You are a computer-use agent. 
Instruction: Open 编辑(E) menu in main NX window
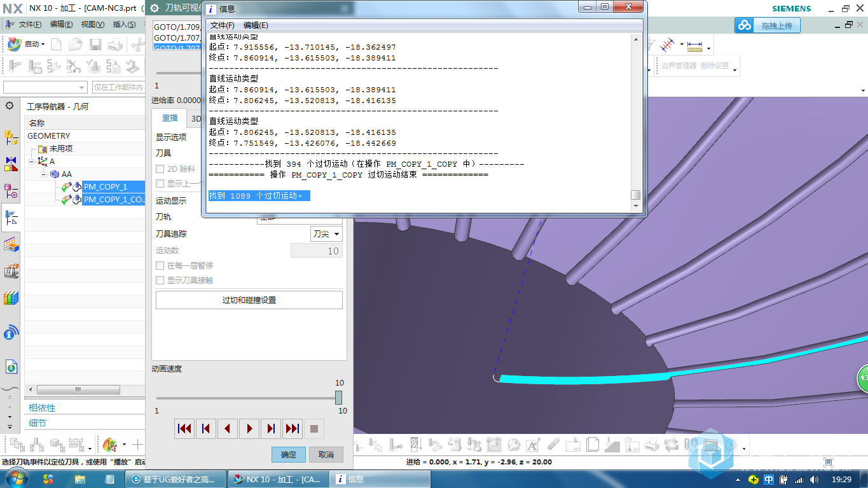62,24
